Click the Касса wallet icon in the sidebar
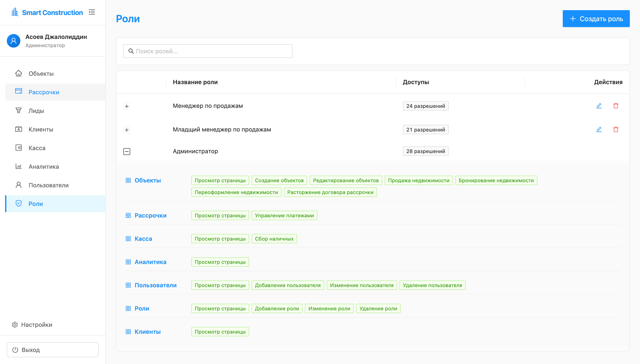Viewport: 640px width, 364px height. pyautogui.click(x=19, y=148)
